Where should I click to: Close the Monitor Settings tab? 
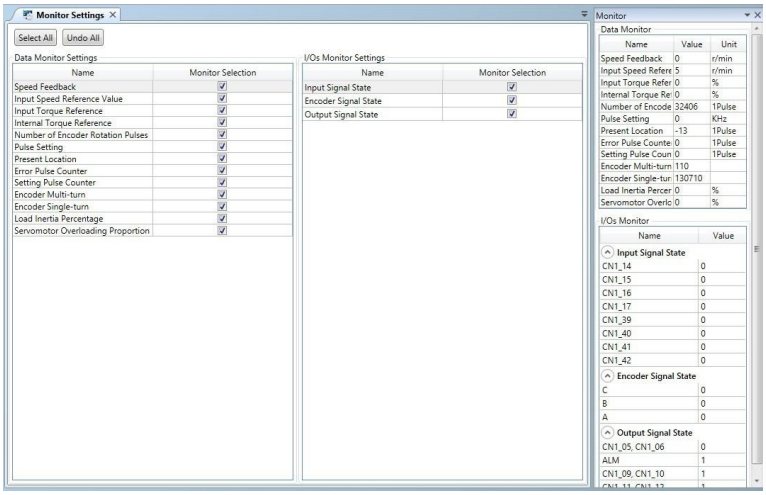coord(113,15)
